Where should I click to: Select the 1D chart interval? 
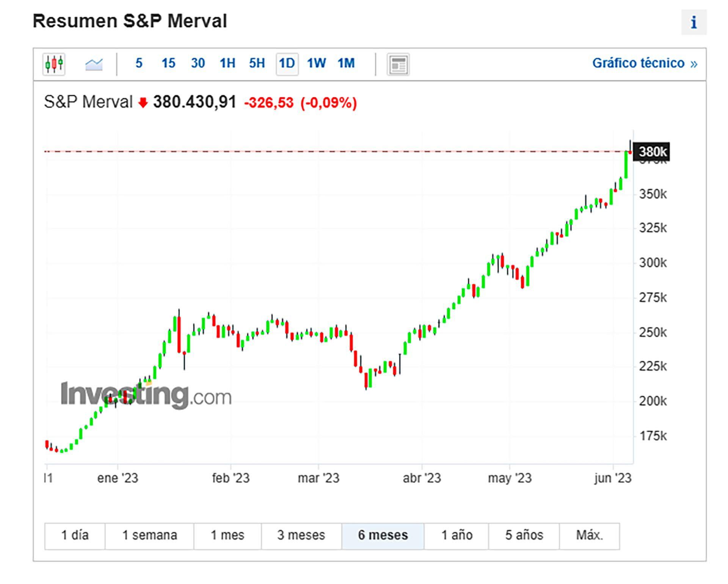click(x=287, y=63)
